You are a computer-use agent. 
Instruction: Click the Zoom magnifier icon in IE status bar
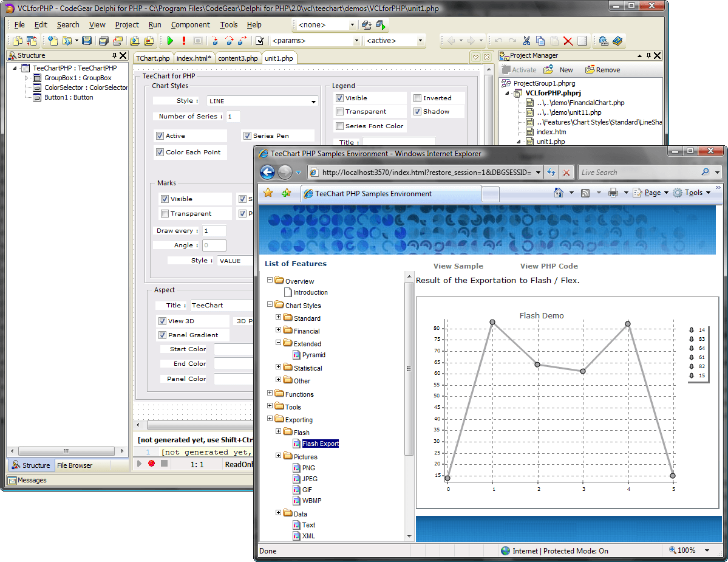(672, 550)
